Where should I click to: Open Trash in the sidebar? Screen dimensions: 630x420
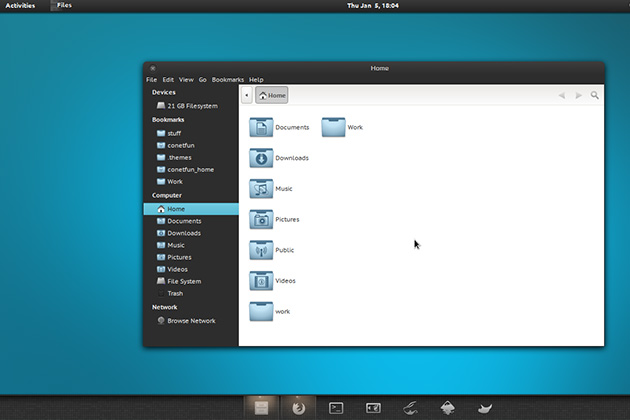pos(191,293)
